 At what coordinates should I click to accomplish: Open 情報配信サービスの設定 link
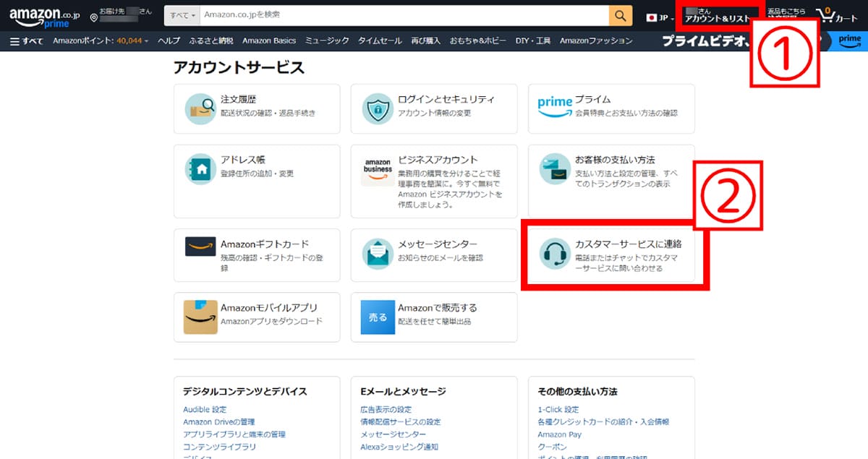click(x=401, y=422)
